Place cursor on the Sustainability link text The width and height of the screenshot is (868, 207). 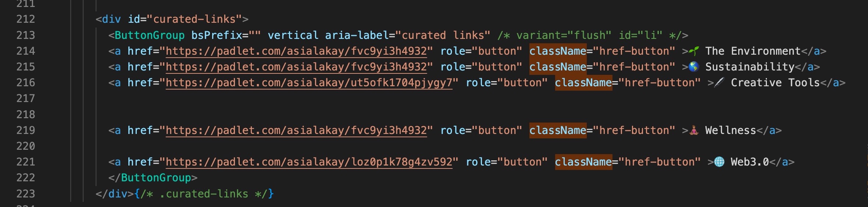[x=750, y=67]
